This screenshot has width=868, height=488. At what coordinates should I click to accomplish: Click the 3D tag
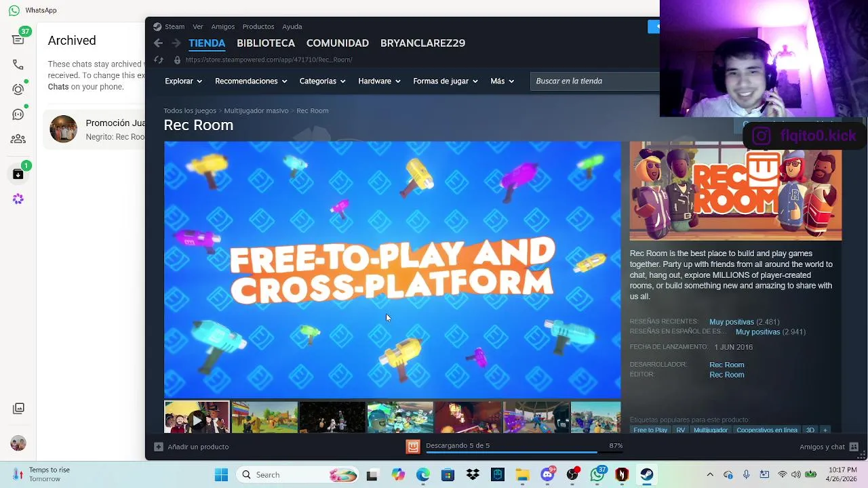tap(810, 430)
